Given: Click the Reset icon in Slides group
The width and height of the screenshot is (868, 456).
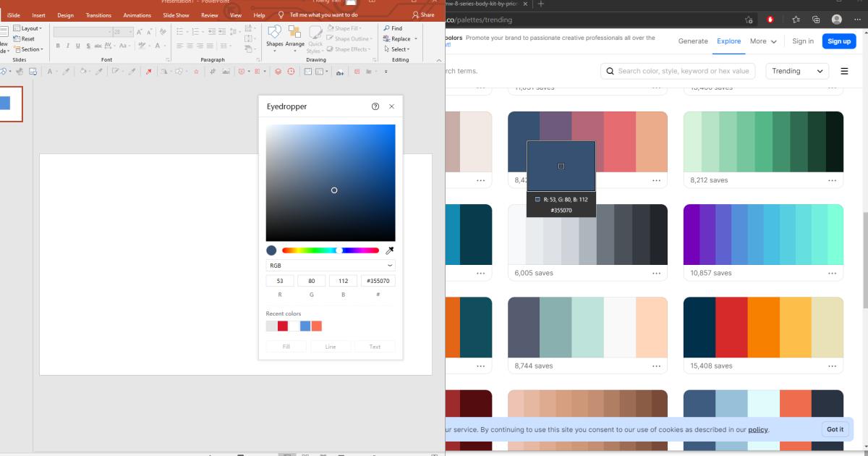Looking at the screenshot, I should (24, 38).
